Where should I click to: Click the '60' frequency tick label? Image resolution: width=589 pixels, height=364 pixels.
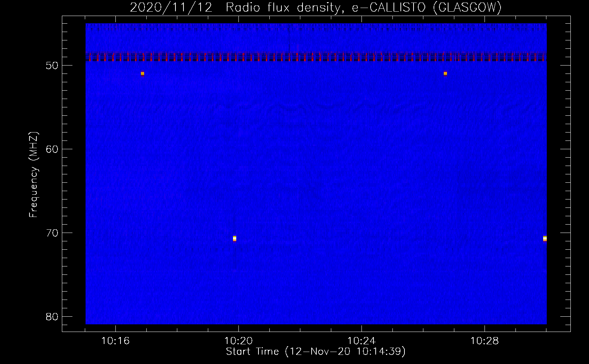click(x=52, y=149)
